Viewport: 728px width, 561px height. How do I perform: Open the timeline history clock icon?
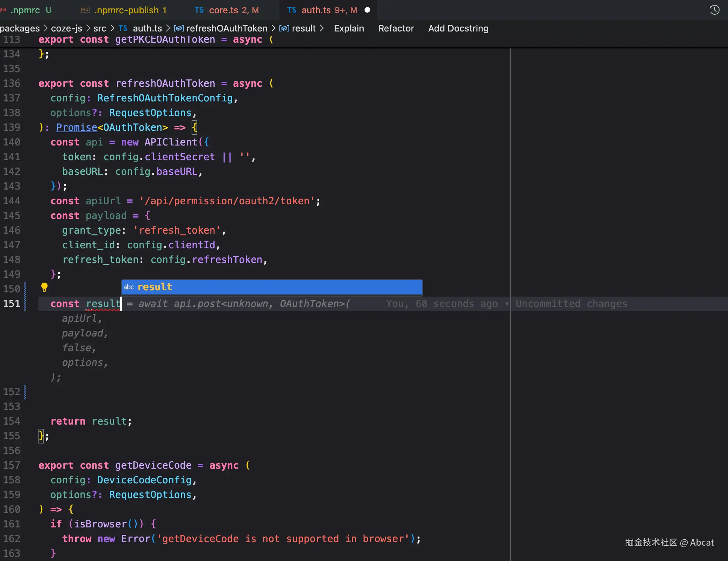point(714,10)
